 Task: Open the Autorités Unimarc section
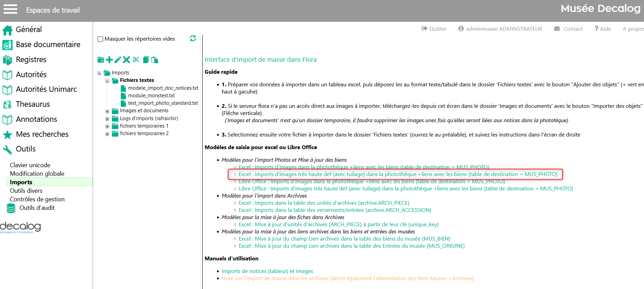40,89
